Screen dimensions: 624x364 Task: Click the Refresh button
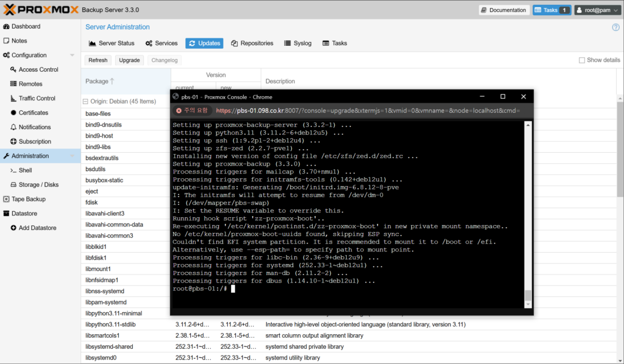coord(97,60)
